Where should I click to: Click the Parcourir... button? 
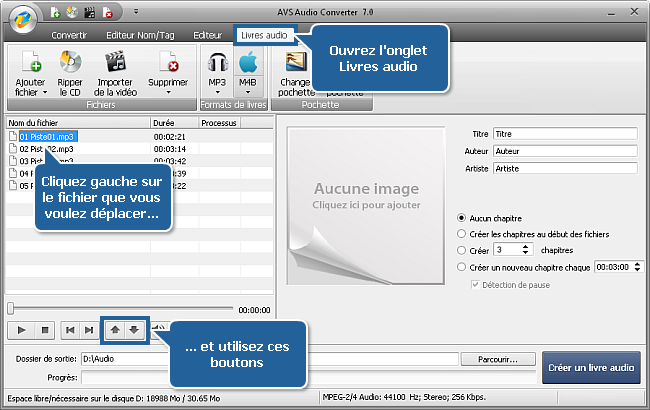pyautogui.click(x=498, y=358)
